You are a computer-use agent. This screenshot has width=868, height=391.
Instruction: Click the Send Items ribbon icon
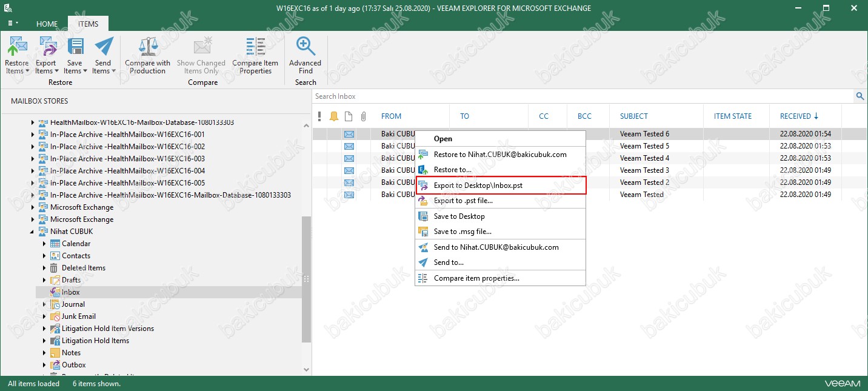tap(104, 47)
